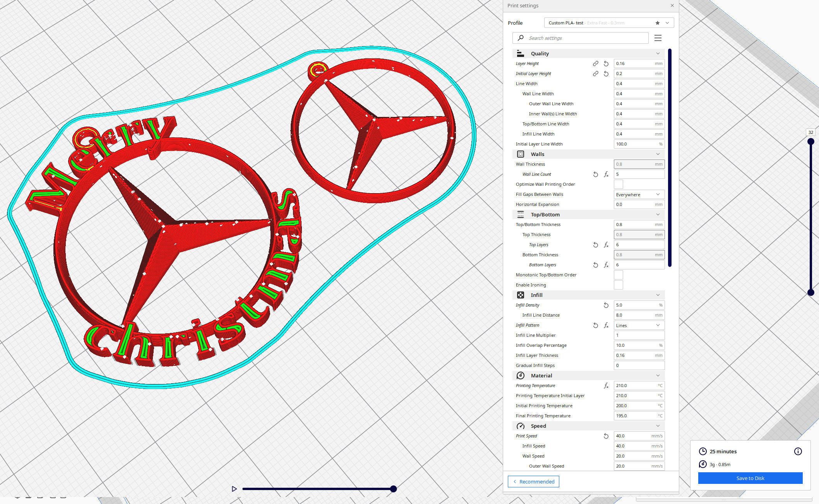819x504 pixels.
Task: Click the path simulation slider handle
Action: (393, 489)
